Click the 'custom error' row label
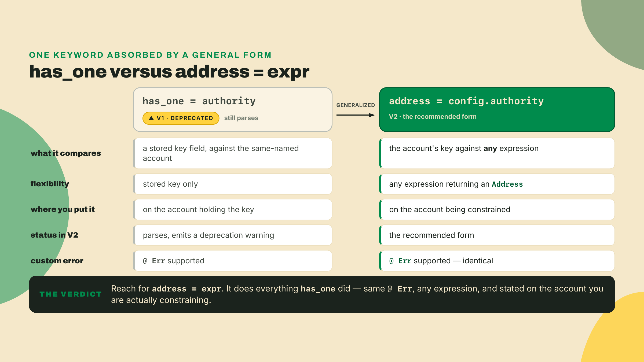The width and height of the screenshot is (644, 362). pos(57,261)
